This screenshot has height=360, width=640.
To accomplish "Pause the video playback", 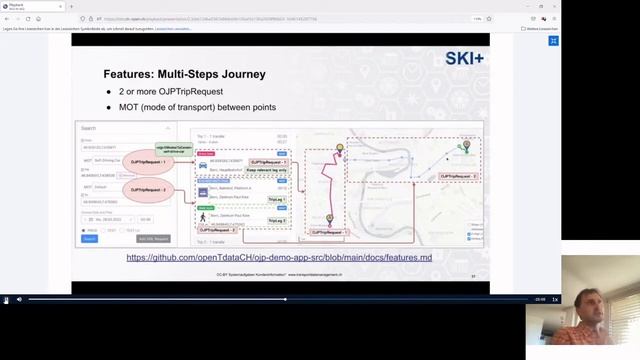I will click(x=6, y=300).
